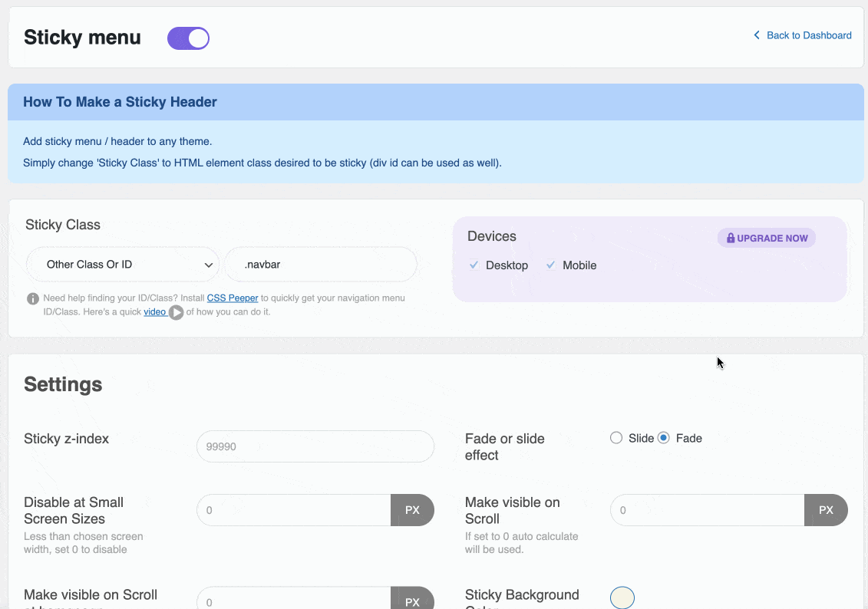Click the Devices label
Image resolution: width=868 pixels, height=609 pixels.
(x=492, y=236)
